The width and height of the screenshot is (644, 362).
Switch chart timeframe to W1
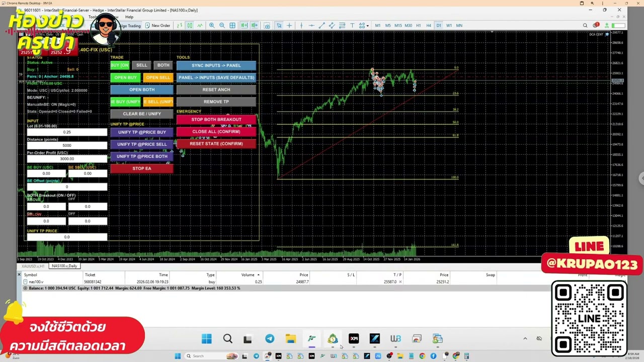point(449,26)
